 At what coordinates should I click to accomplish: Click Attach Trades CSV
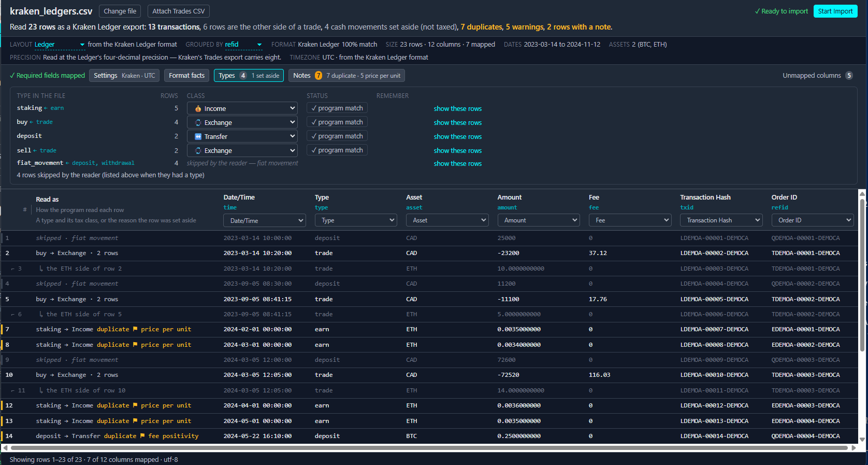point(179,11)
